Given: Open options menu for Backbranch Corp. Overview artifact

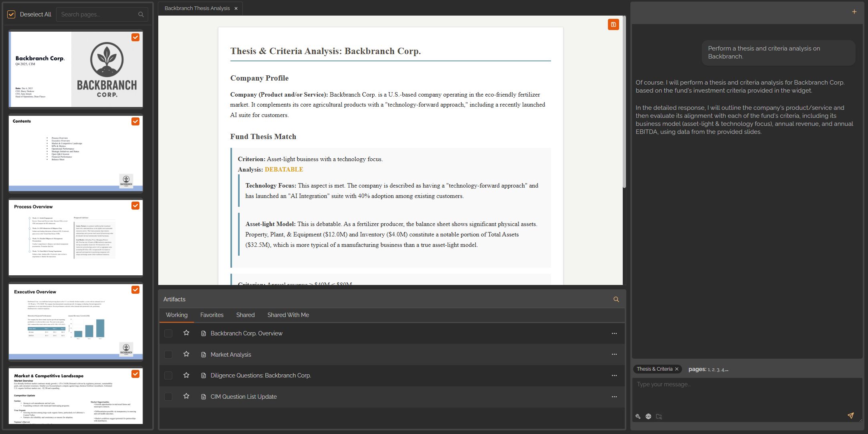Looking at the screenshot, I should click(614, 333).
